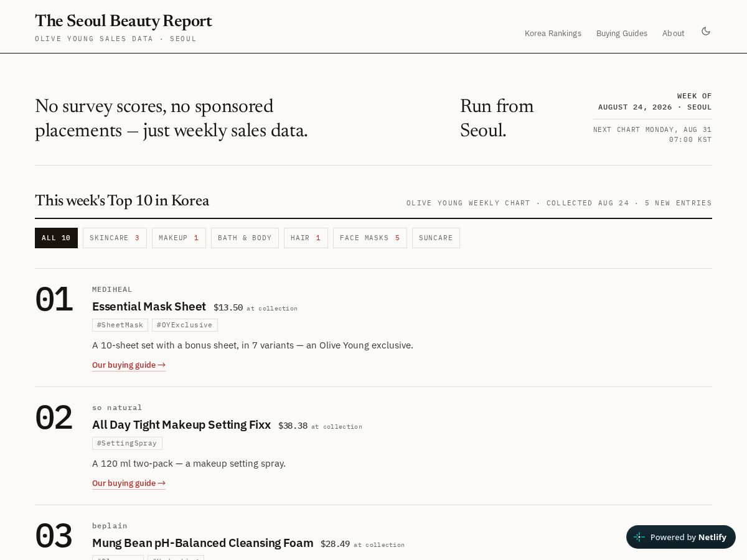Image resolution: width=747 pixels, height=560 pixels.
Task: Filter the chart by Suncare
Action: pos(436,238)
